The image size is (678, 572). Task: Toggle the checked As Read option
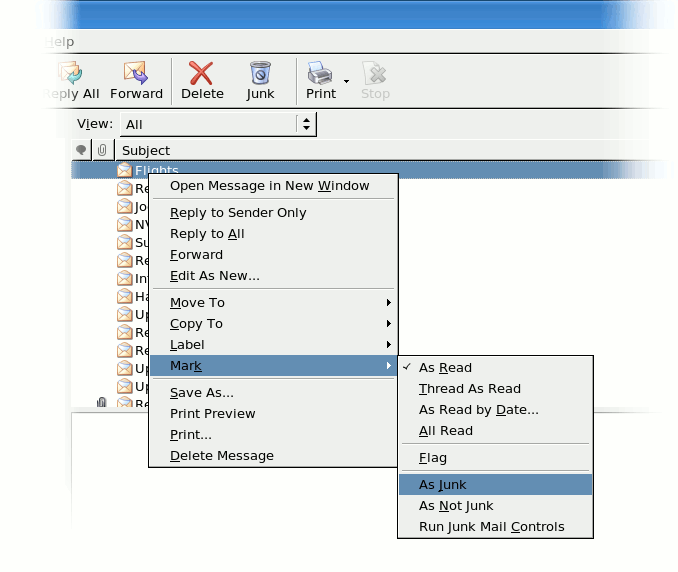[x=445, y=367]
